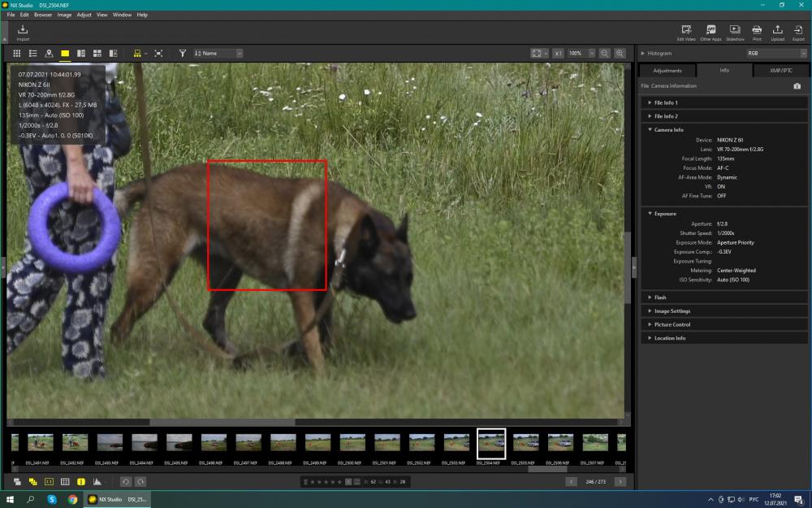This screenshot has width=812, height=508.
Task: Zoom out of the image
Action: click(604, 54)
